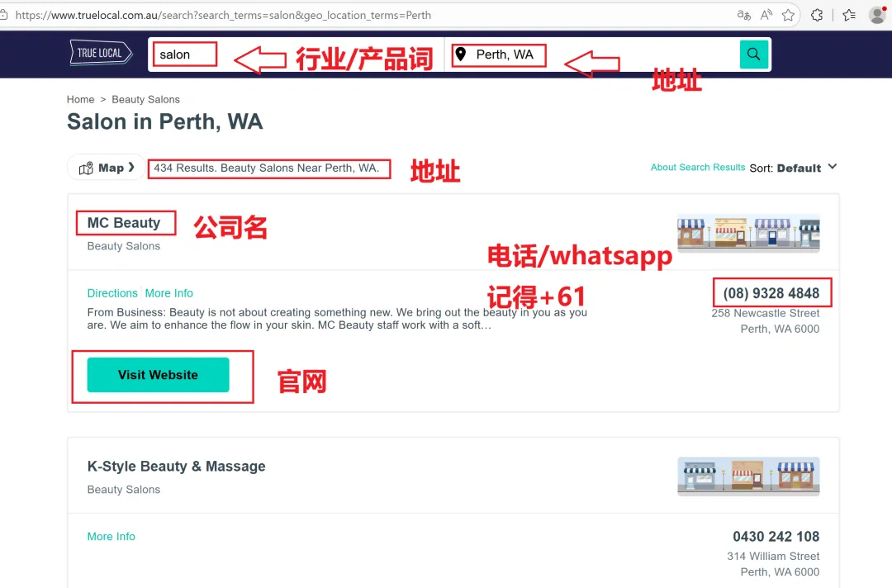Open browser translate icon in address bar
The image size is (892, 588).
(x=743, y=16)
